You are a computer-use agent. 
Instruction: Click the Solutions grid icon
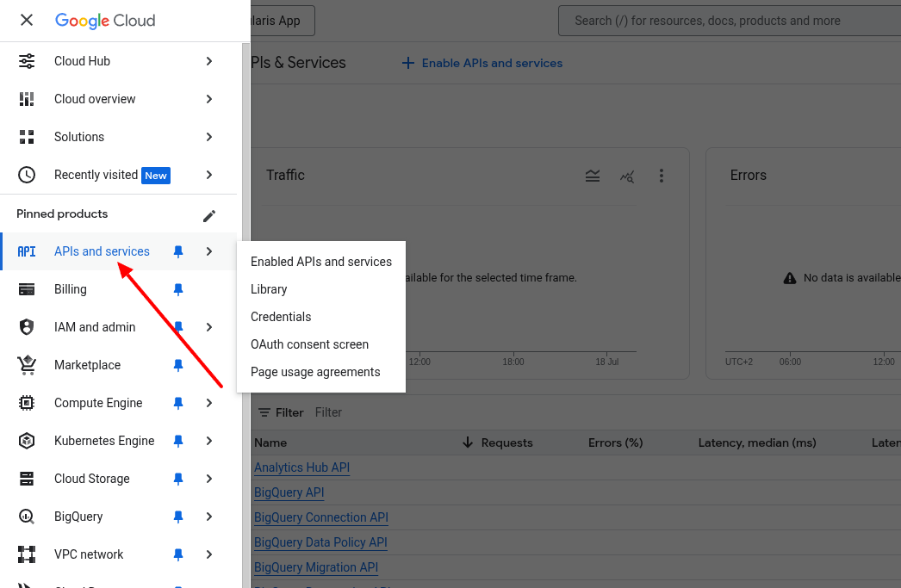(27, 137)
